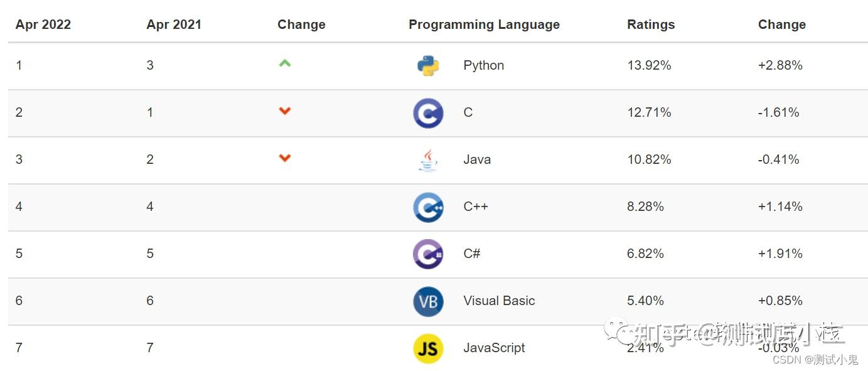The image size is (868, 371).
Task: Click the C# language logo icon
Action: (x=428, y=254)
